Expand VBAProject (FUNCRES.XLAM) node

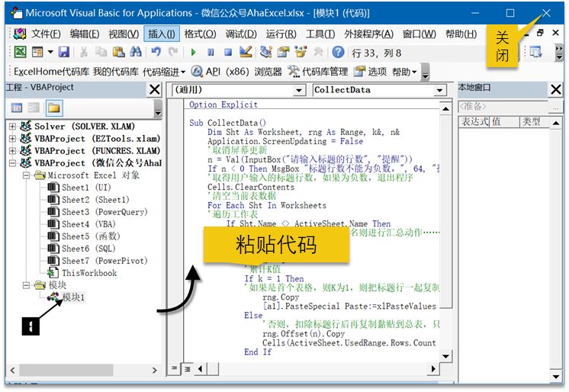pyautogui.click(x=12, y=151)
